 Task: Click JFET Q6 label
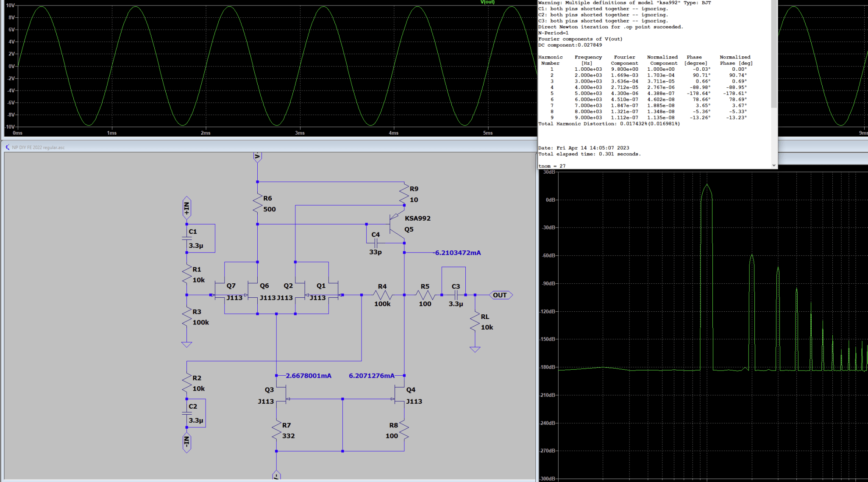264,286
